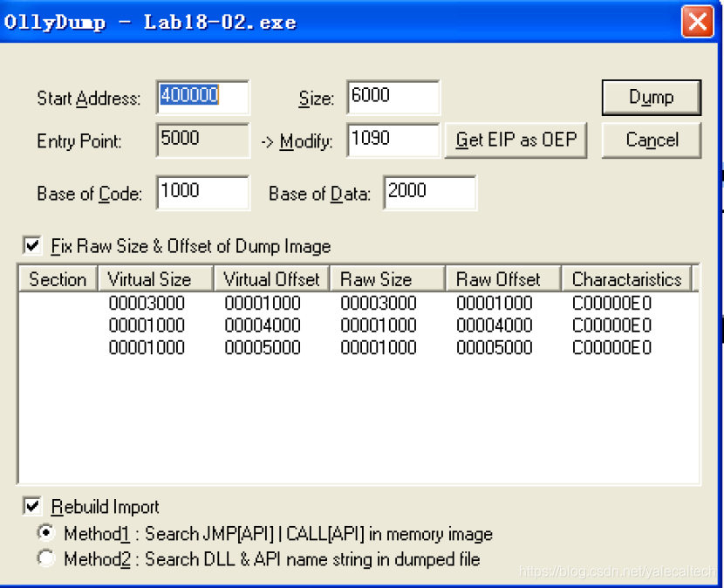Click the Characteristics column header
The image size is (724, 588).
point(626,278)
